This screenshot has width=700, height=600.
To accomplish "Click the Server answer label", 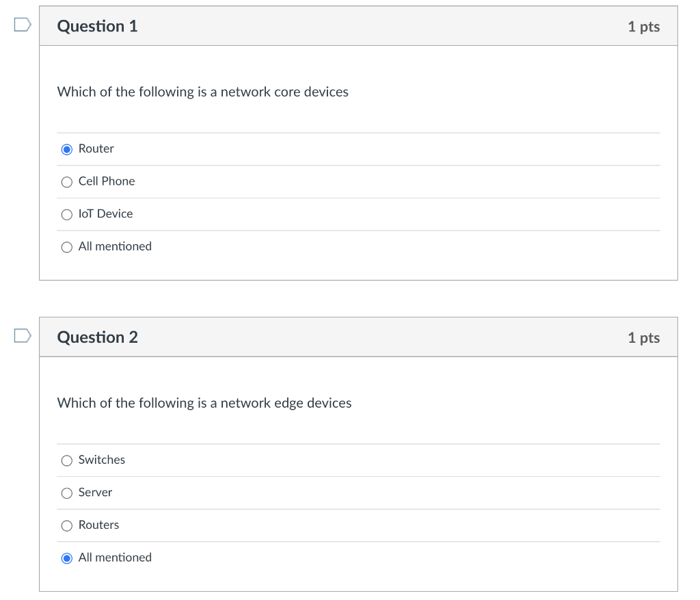I will click(x=96, y=493).
